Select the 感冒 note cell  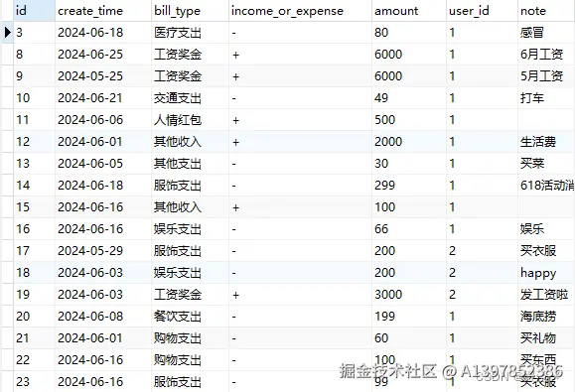(x=546, y=33)
